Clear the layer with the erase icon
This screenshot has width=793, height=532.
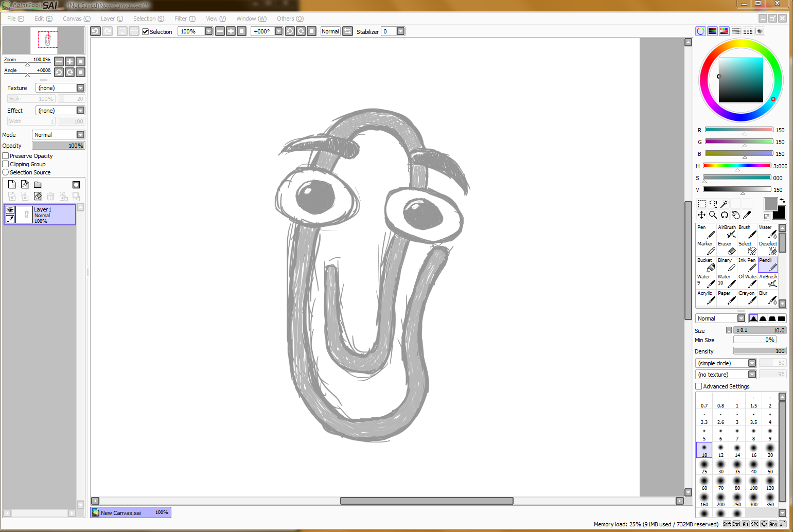(38, 196)
